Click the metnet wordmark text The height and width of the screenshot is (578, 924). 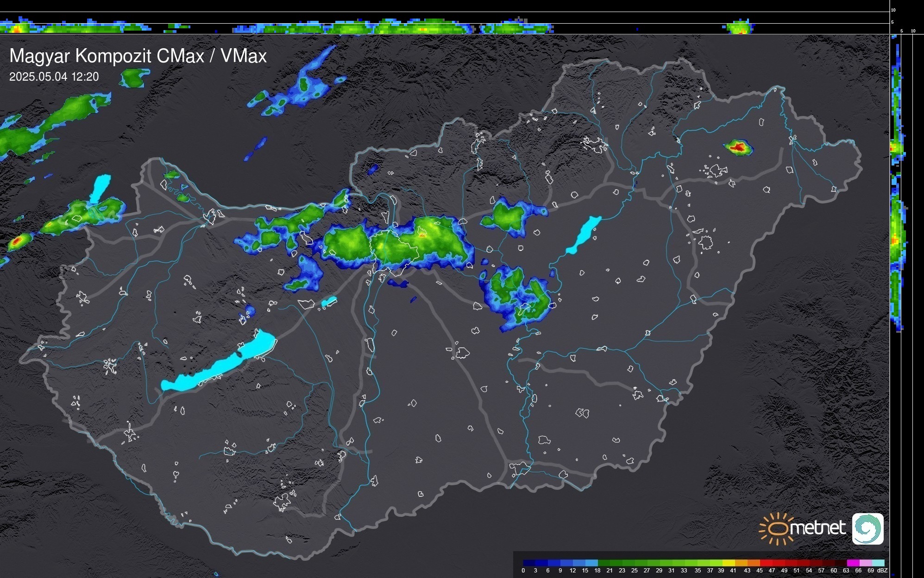(x=818, y=528)
